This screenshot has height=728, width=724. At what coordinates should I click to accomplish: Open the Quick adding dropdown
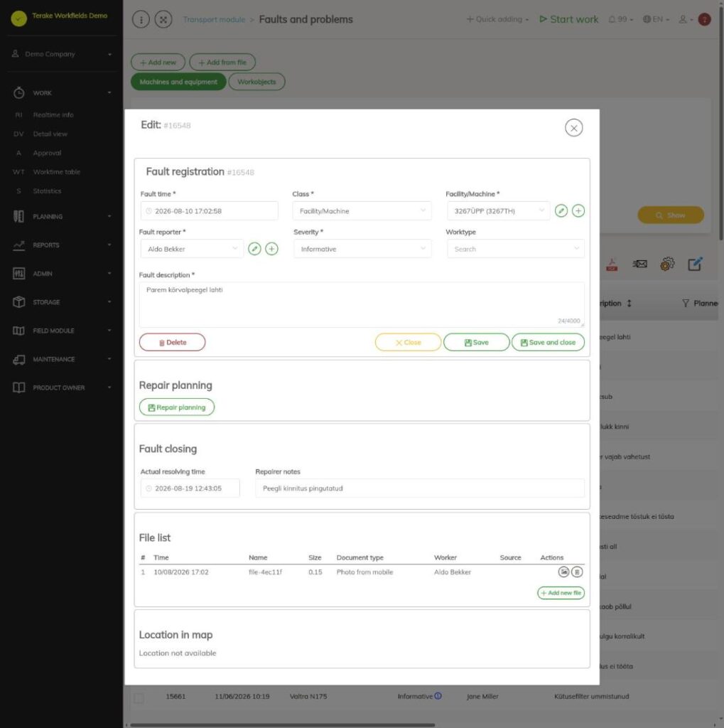coord(497,19)
